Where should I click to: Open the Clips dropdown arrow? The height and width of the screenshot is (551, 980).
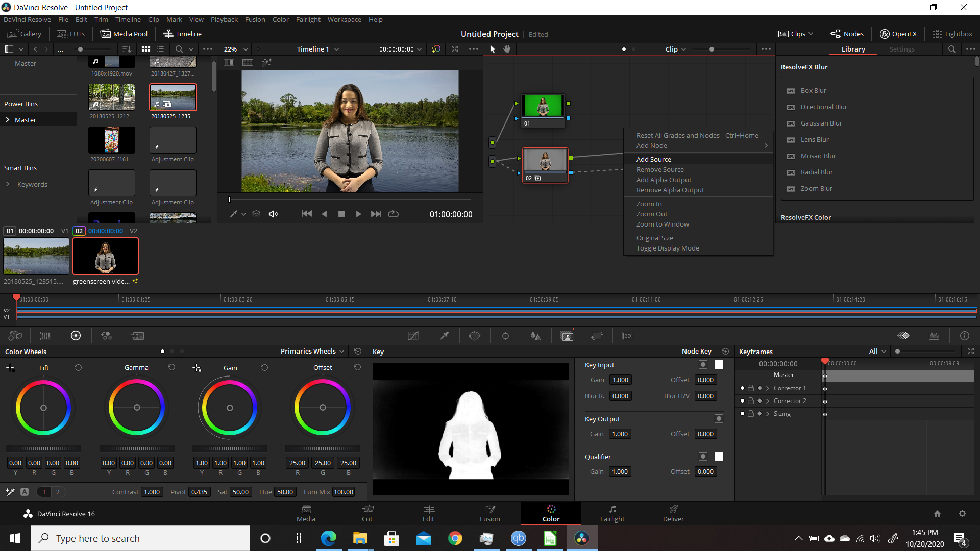pos(811,34)
